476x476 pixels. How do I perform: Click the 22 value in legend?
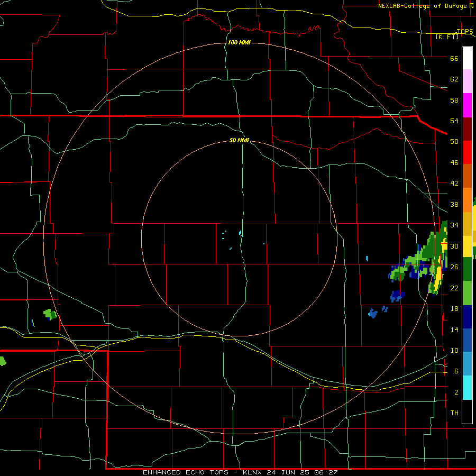click(454, 288)
